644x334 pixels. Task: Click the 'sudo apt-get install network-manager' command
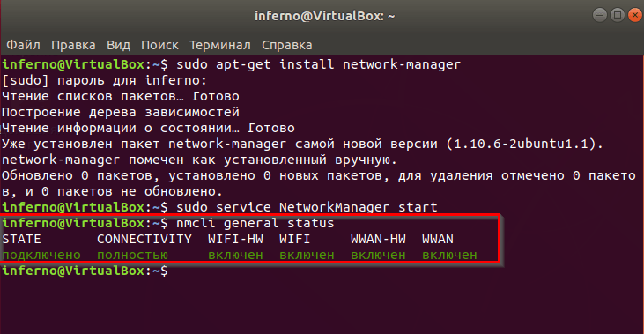point(318,65)
